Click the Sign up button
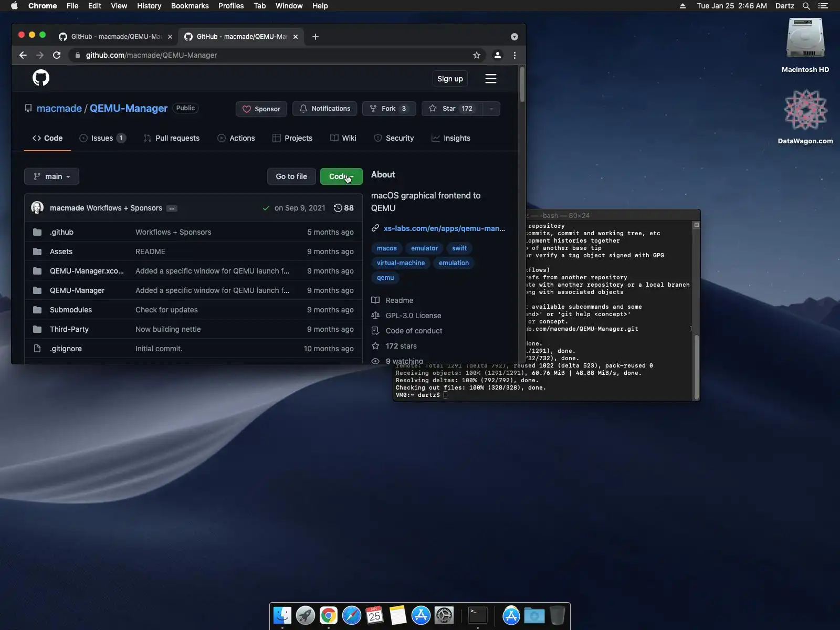This screenshot has width=840, height=630. [450, 79]
